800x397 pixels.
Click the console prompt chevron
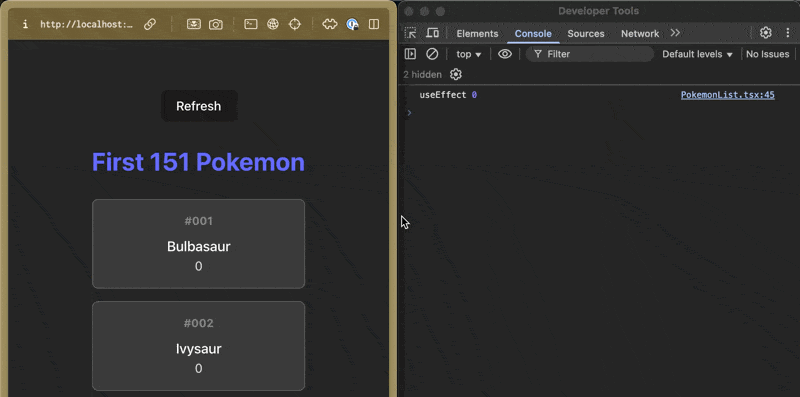pyautogui.click(x=409, y=113)
